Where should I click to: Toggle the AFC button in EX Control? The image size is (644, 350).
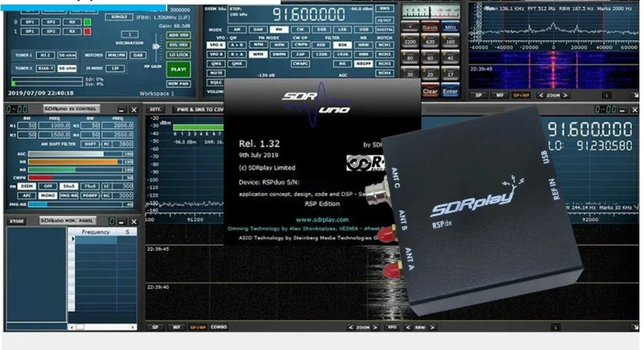point(27,196)
